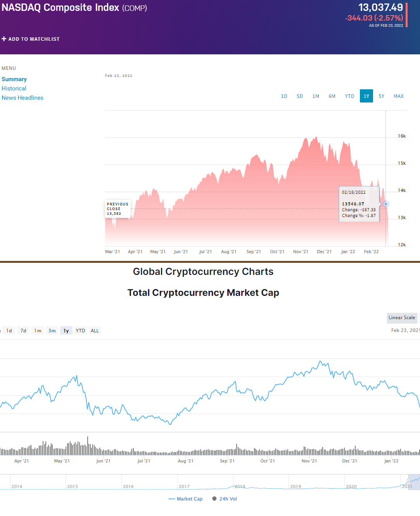Switch NASDAQ chart to 5D range
Screen dimensions: 420x516
pyautogui.click(x=300, y=96)
